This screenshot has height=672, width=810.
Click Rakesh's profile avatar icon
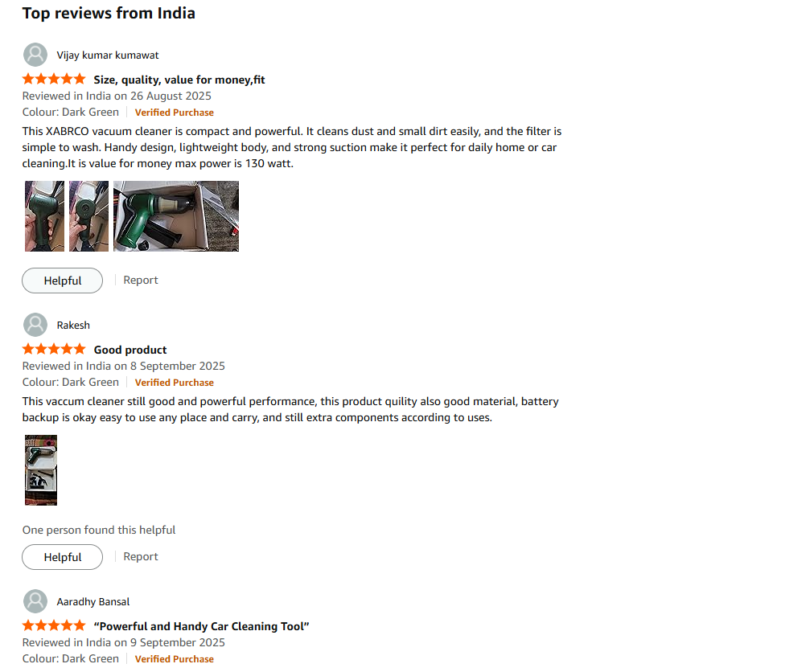[x=35, y=326]
